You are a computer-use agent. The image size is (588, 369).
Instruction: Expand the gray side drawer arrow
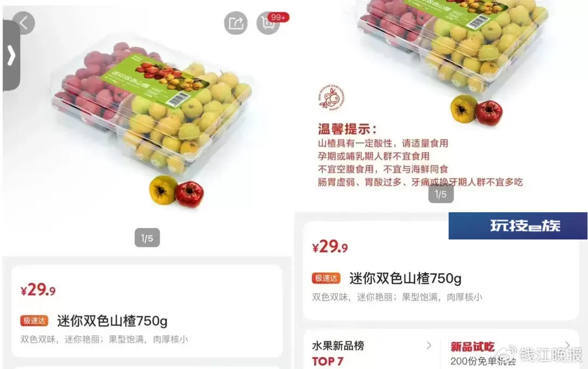[11, 56]
